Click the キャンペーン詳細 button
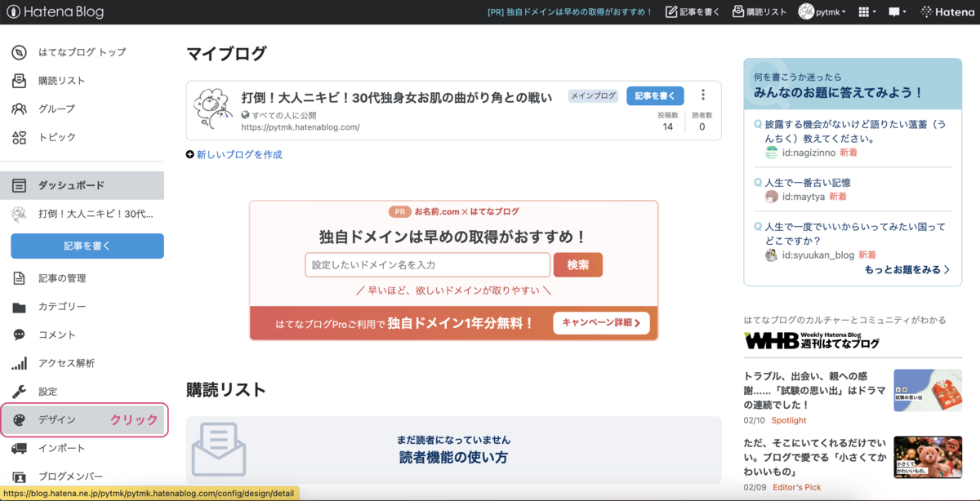Image resolution: width=980 pixels, height=501 pixels. coord(601,323)
